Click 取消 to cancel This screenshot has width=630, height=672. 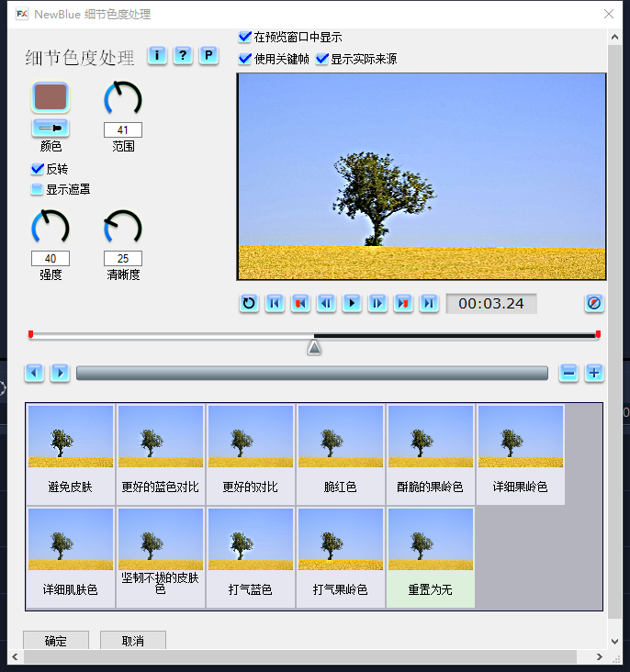tap(133, 641)
